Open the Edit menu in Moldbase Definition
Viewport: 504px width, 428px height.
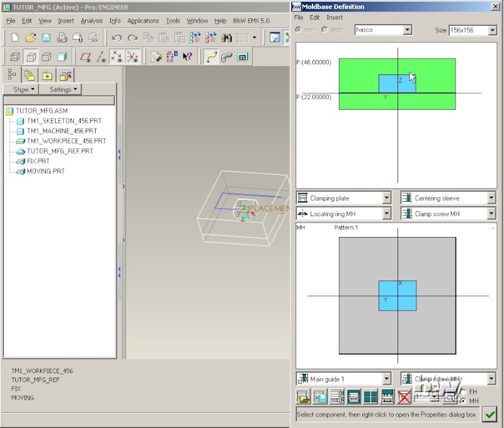[x=314, y=18]
